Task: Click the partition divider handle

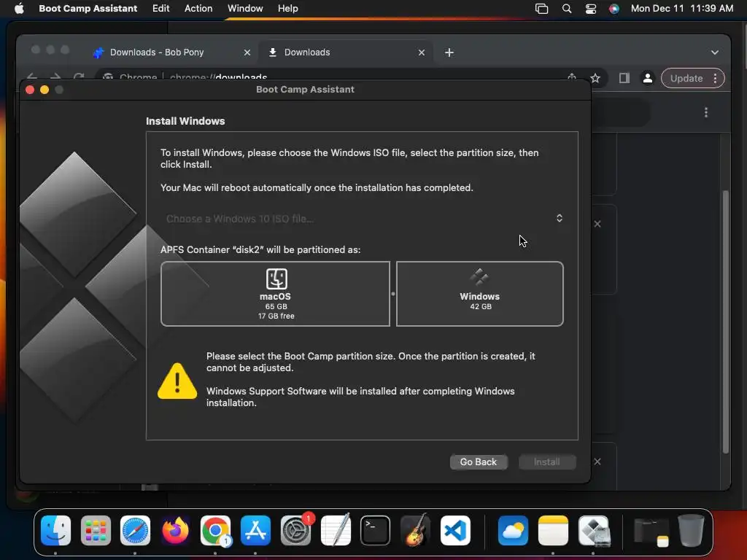Action: click(393, 294)
